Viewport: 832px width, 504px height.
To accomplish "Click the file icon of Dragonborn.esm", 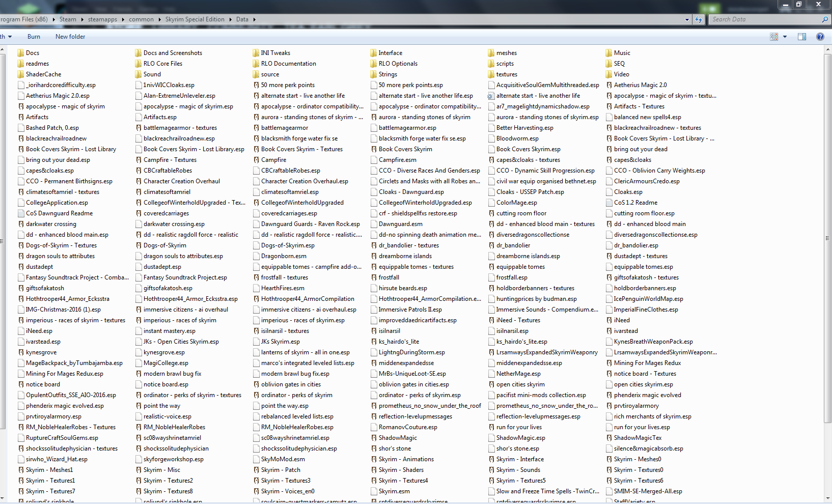I will coord(256,256).
